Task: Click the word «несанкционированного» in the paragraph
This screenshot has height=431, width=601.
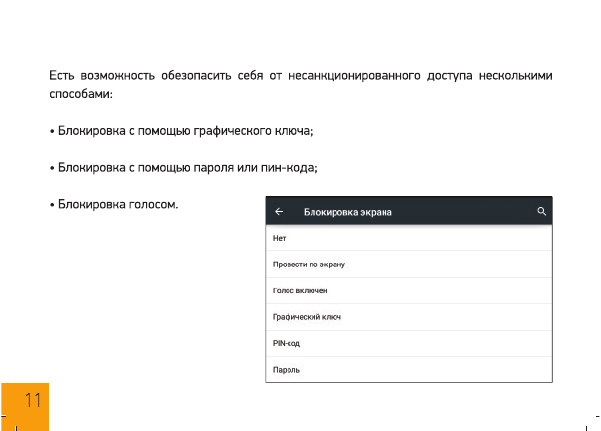Action: pyautogui.click(x=352, y=76)
